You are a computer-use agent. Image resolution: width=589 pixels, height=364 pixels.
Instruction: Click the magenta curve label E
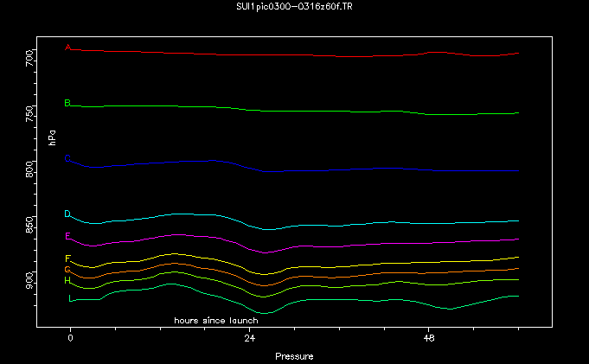tap(67, 237)
